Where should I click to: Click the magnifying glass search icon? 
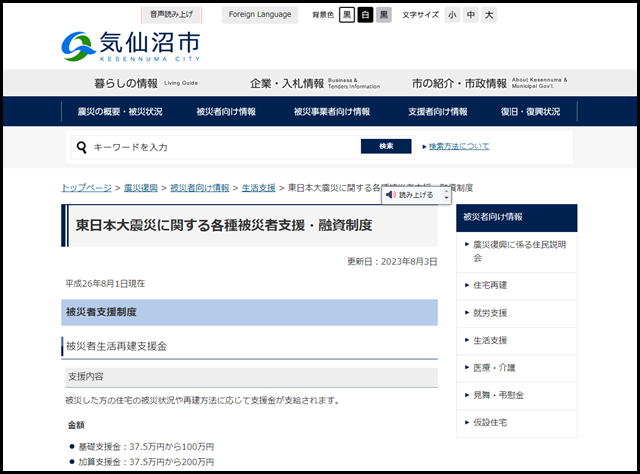point(81,147)
